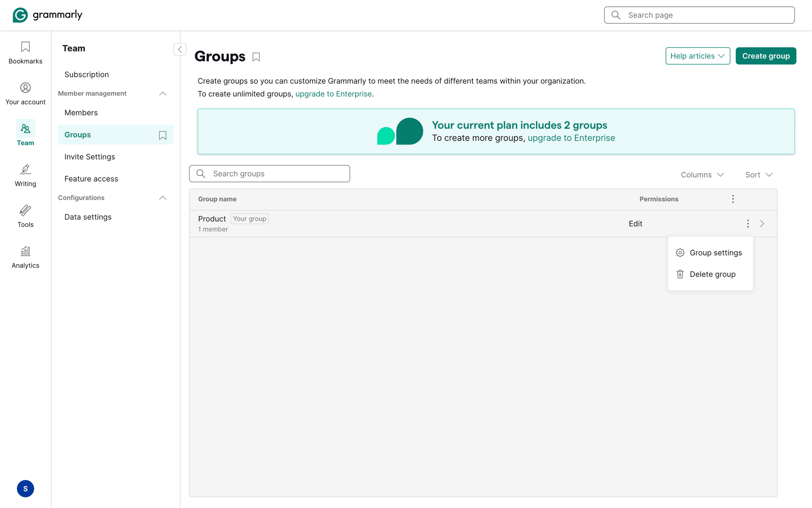This screenshot has width=812, height=508.
Task: Open the Tools section
Action: (25, 216)
